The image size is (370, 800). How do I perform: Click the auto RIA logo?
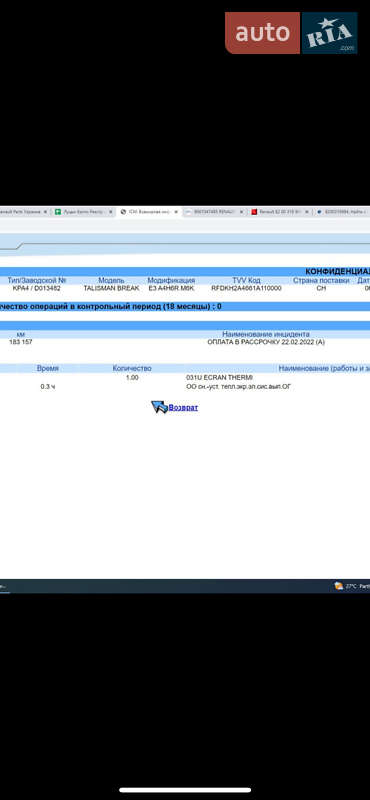coord(291,33)
